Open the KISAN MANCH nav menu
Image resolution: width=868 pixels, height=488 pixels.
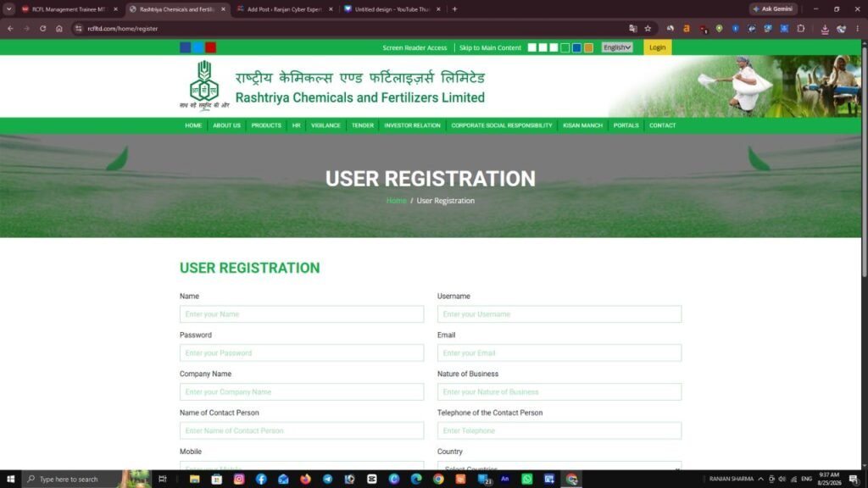[x=582, y=125]
